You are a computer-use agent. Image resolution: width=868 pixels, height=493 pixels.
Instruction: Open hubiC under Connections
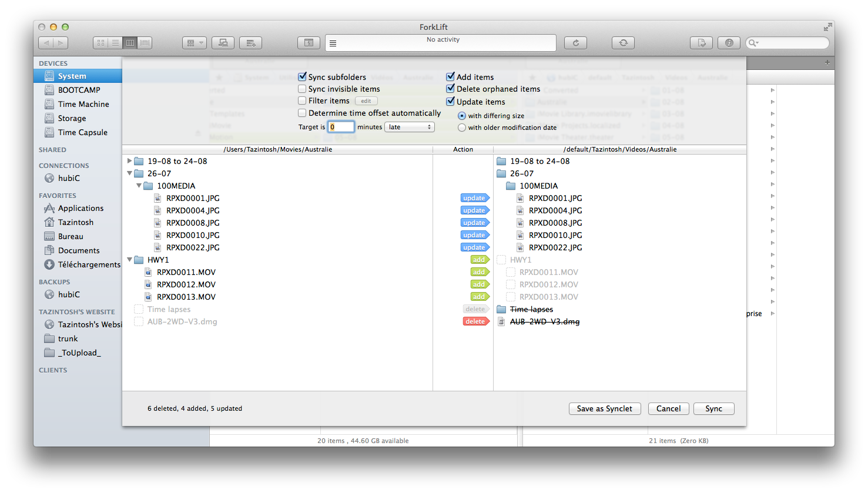[69, 178]
